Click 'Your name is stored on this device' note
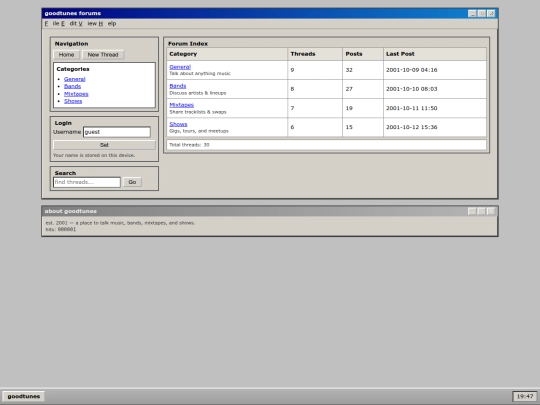Image resolution: width=540 pixels, height=405 pixels. (x=94, y=155)
